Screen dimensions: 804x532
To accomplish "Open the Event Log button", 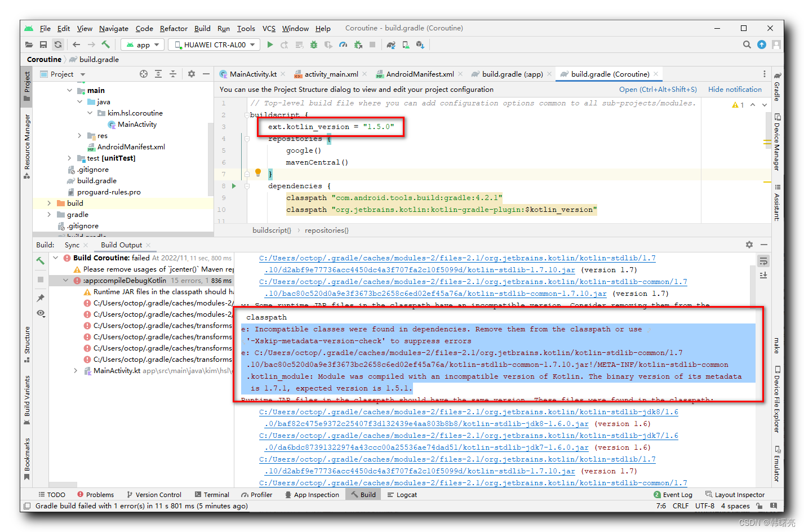I will click(673, 494).
